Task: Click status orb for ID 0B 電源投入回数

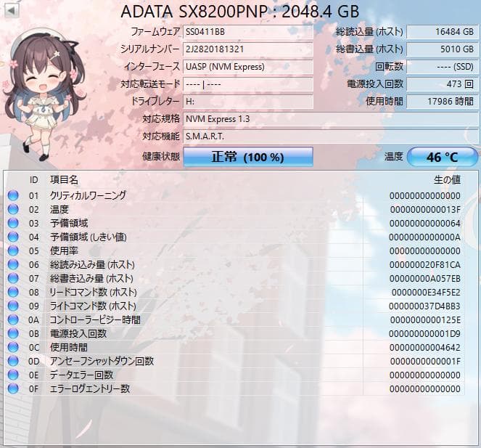Action: click(13, 333)
